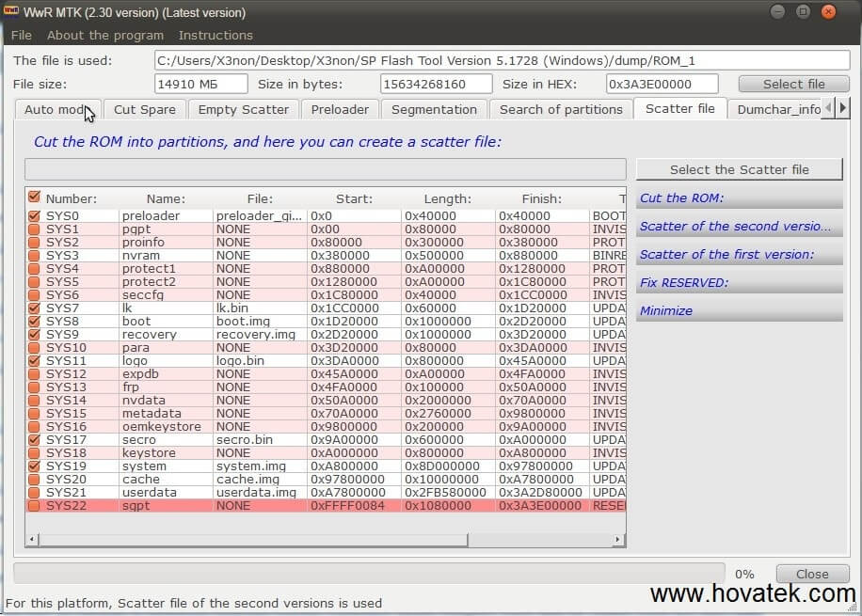Click the 'SYS12' number cell
The width and height of the screenshot is (862, 616).
(x=80, y=374)
